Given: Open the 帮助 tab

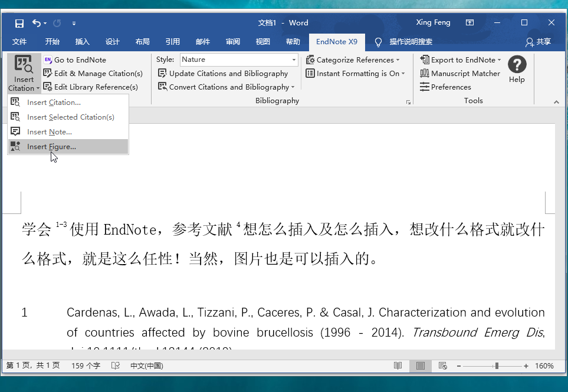Looking at the screenshot, I should pos(293,42).
